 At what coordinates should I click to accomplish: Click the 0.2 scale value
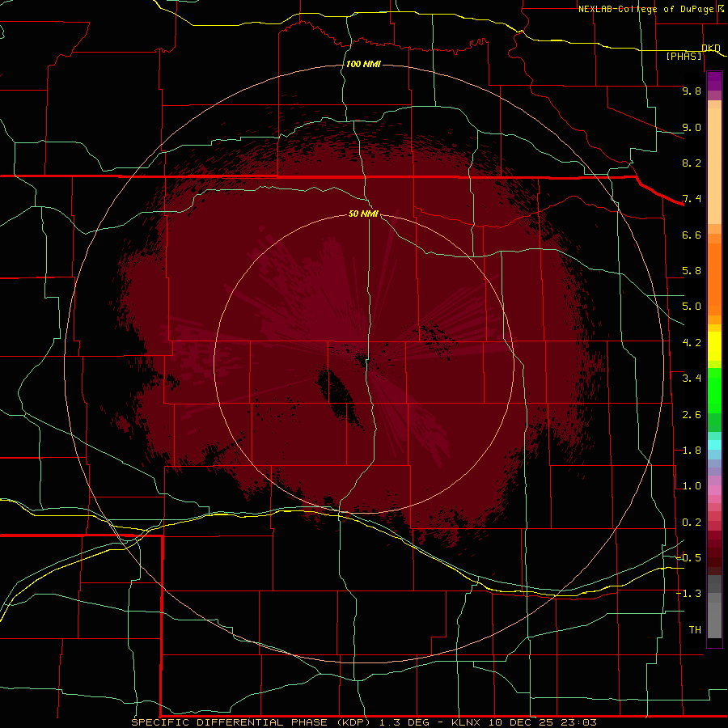pos(692,523)
